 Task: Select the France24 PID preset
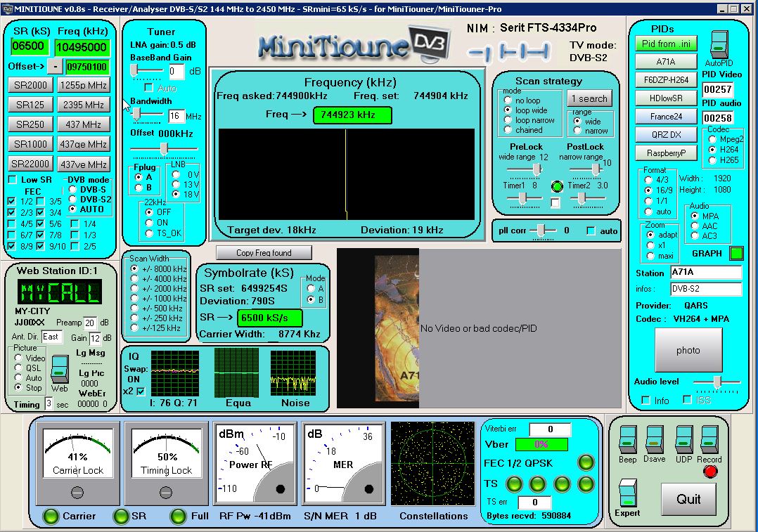(x=666, y=117)
